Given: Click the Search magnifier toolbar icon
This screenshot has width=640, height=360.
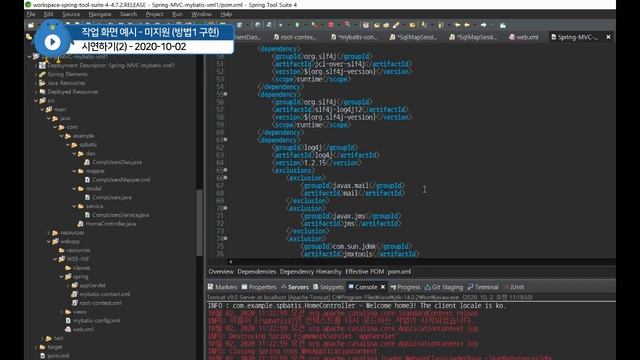Looking at the screenshot, I should pyautogui.click(x=347, y=25).
